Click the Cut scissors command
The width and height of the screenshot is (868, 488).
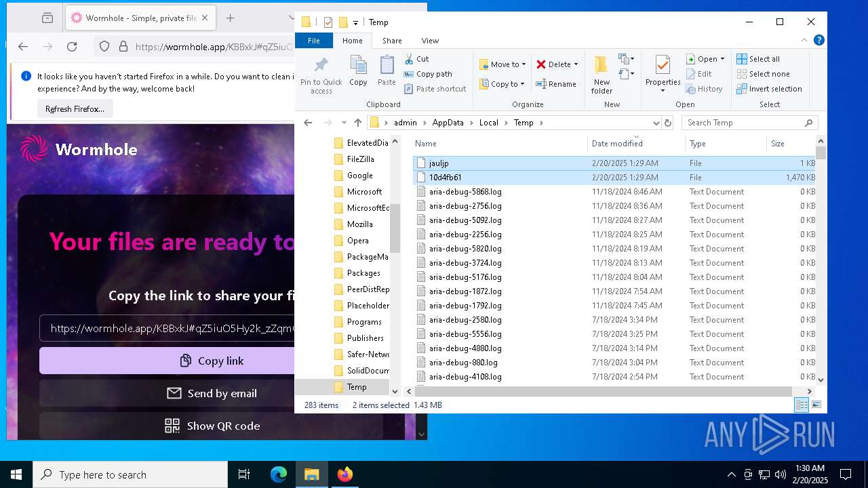[x=416, y=59]
